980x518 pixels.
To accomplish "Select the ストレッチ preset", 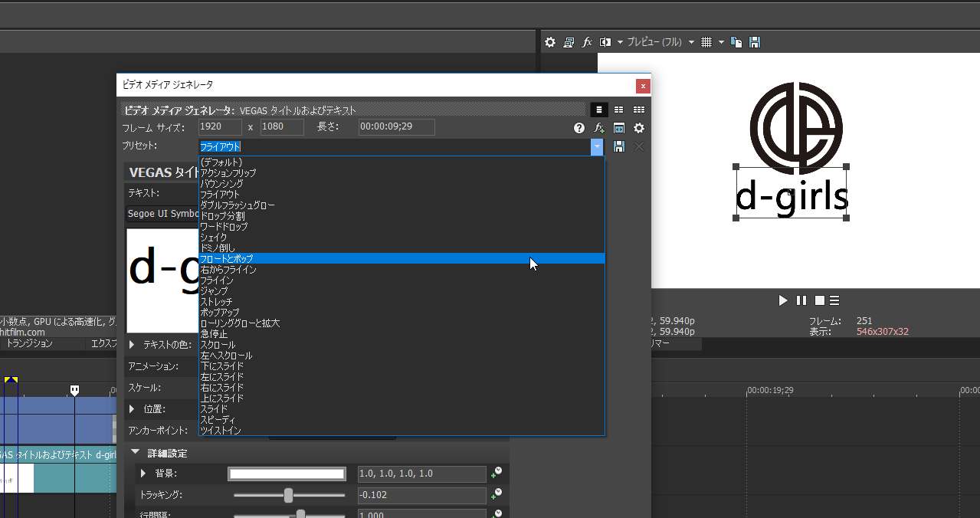I will click(402, 302).
